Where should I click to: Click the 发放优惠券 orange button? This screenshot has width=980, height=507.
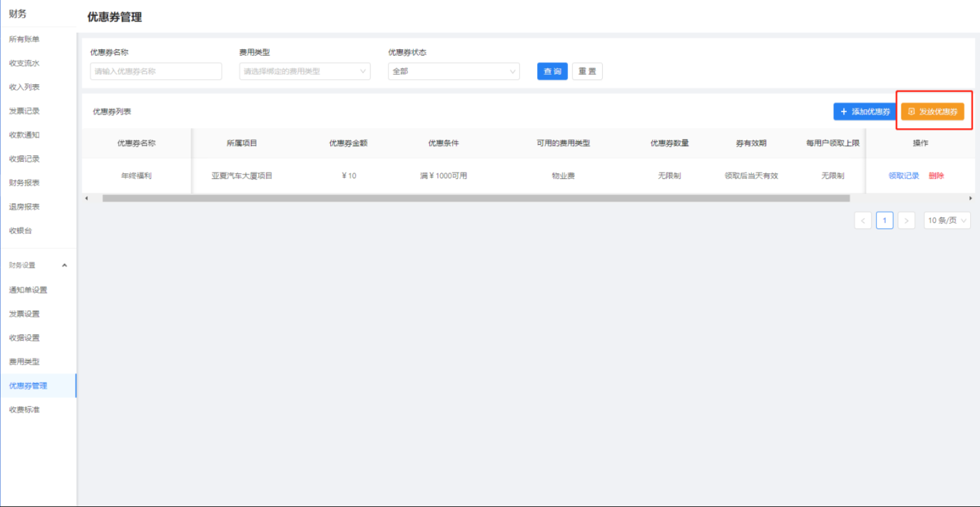932,111
